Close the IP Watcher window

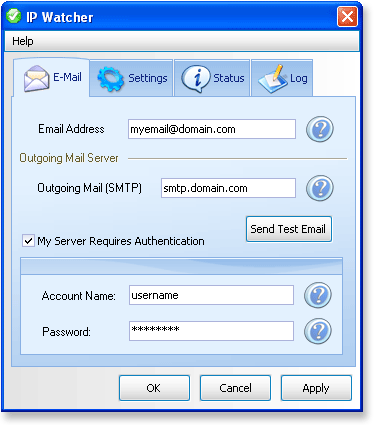tap(347, 16)
